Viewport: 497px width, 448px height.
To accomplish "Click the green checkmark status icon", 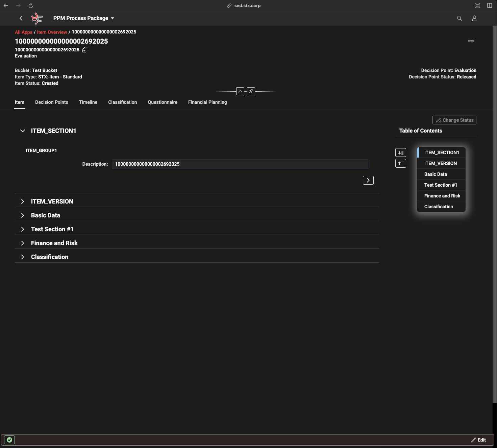I will 9,440.
